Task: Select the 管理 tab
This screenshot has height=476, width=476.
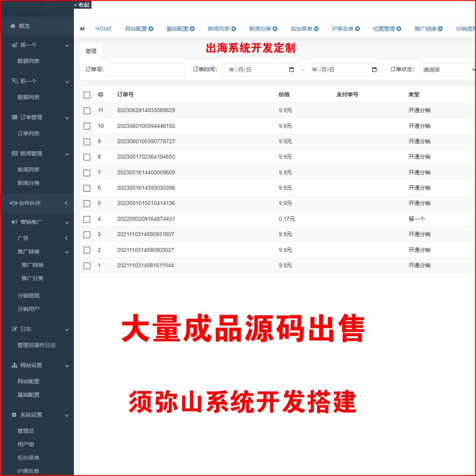Action: (x=91, y=51)
